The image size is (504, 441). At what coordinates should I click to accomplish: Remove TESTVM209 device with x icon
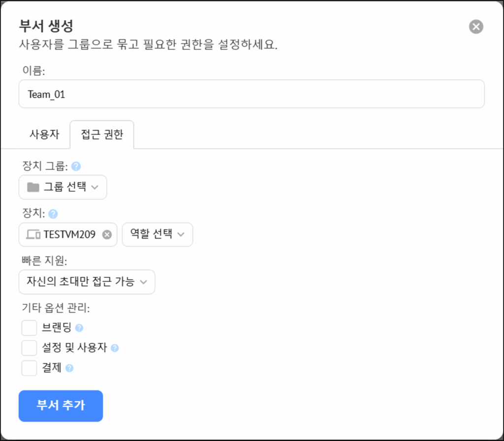point(107,235)
